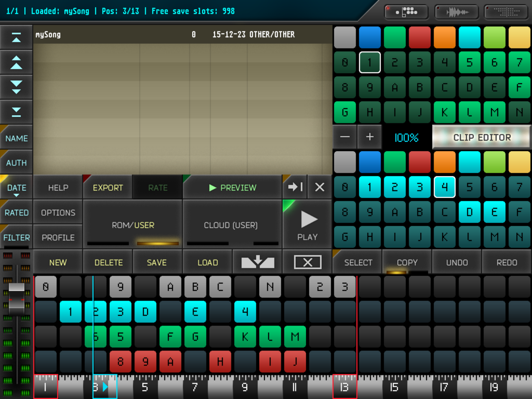This screenshot has height=399, width=532.
Task: Click the skip-to-end arrow icon
Action: 295,187
